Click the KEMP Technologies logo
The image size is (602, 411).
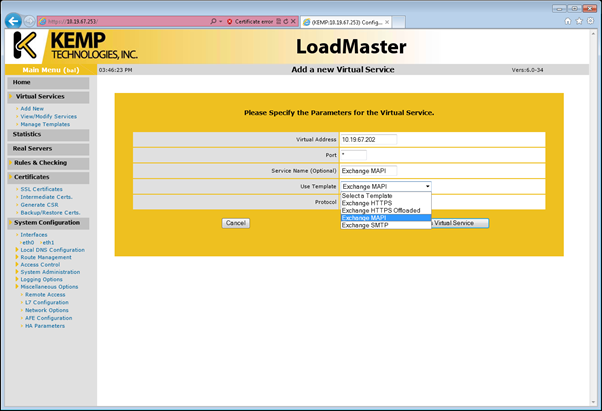[75, 45]
